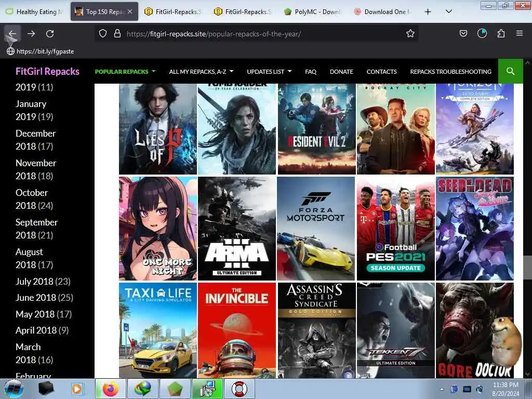Open the Pocket save icon

(463, 34)
